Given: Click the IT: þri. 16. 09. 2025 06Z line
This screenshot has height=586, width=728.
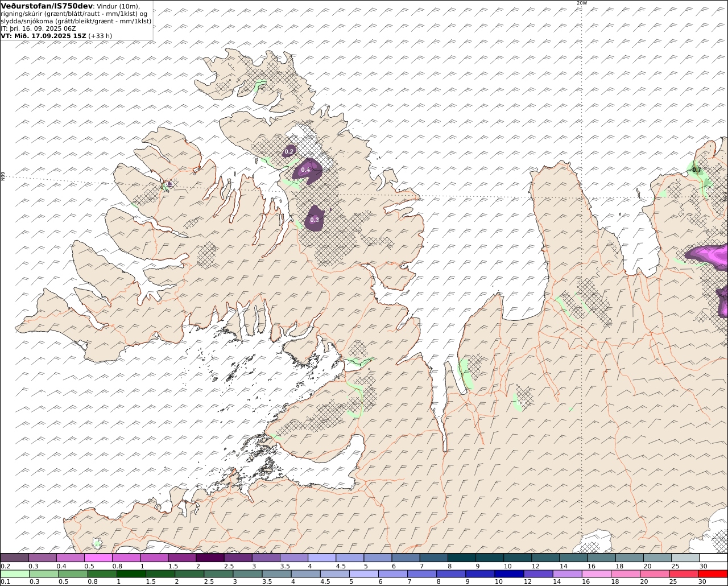Looking at the screenshot, I should coord(39,28).
